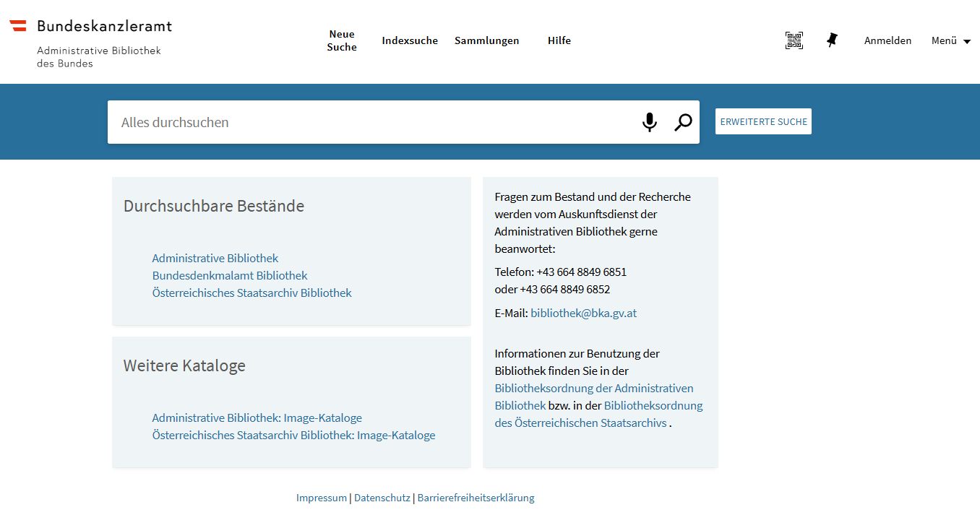Select Bundesdenkmalamt Bibliothek link
The height and width of the screenshot is (515, 980).
point(230,275)
